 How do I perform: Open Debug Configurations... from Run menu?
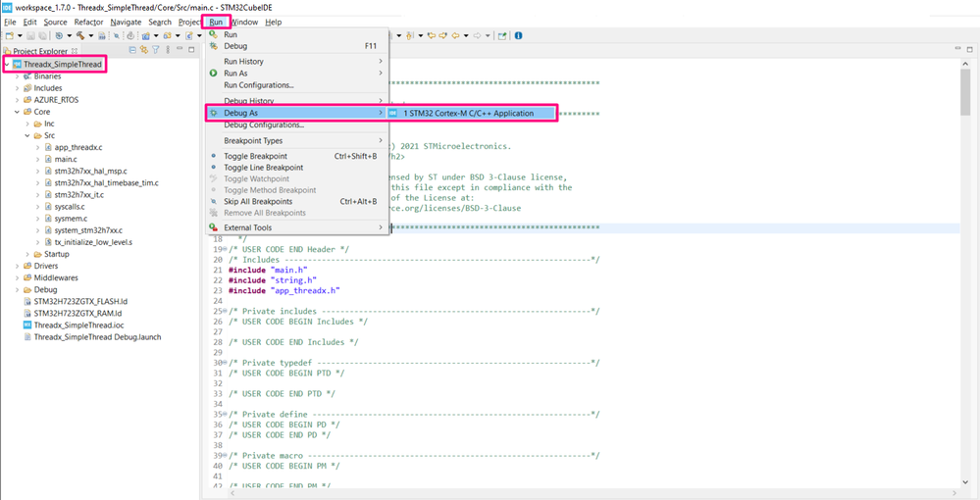[x=264, y=125]
